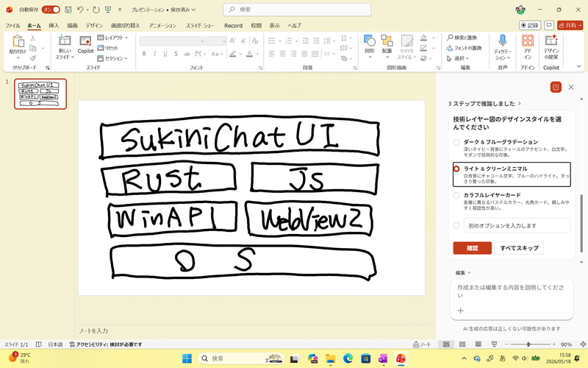Fit slide to current window icon
Image resolution: width=588 pixels, height=368 pixels.
point(583,344)
